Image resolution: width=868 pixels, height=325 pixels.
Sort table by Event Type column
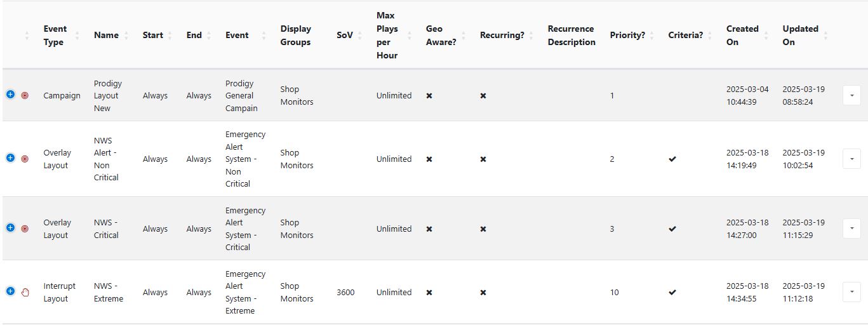pyautogui.click(x=61, y=36)
